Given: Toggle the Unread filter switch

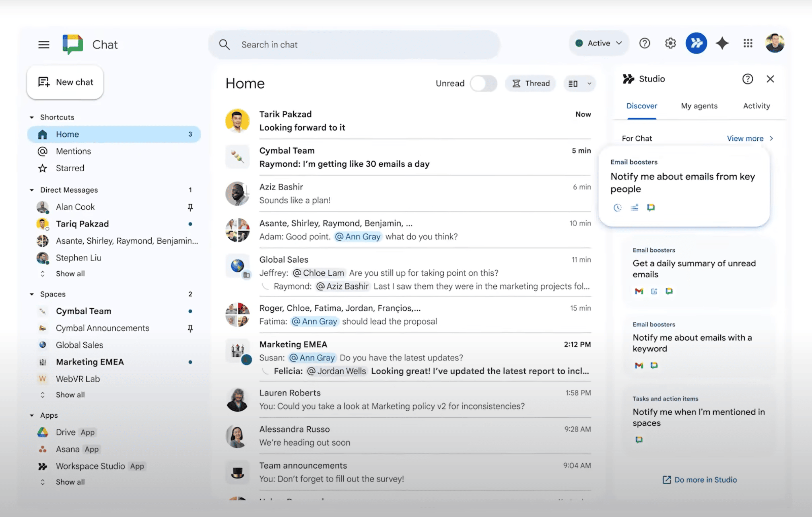Looking at the screenshot, I should (483, 83).
